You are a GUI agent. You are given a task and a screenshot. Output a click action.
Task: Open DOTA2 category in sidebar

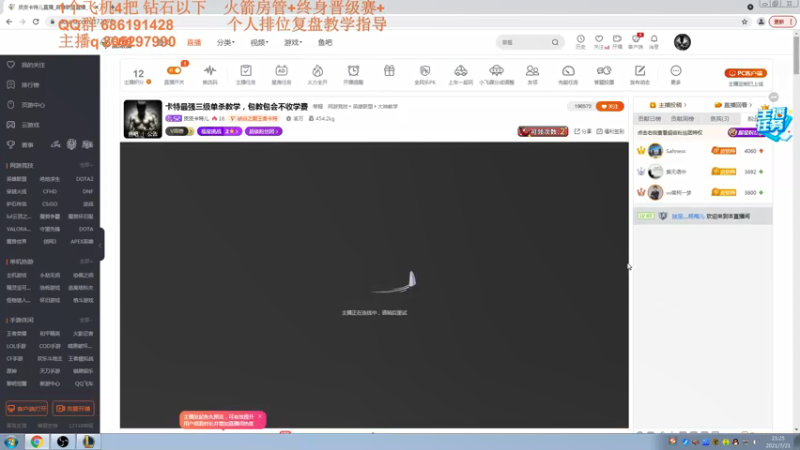coord(84,179)
